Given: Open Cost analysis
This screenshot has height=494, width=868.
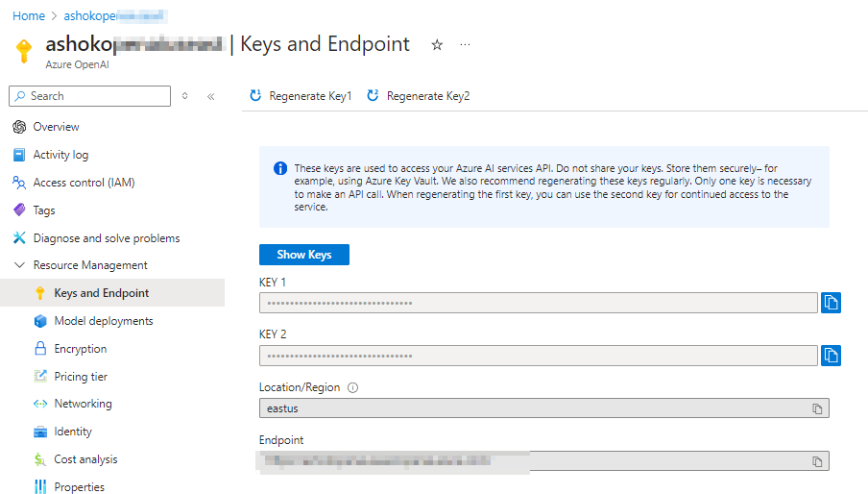Looking at the screenshot, I should (85, 459).
